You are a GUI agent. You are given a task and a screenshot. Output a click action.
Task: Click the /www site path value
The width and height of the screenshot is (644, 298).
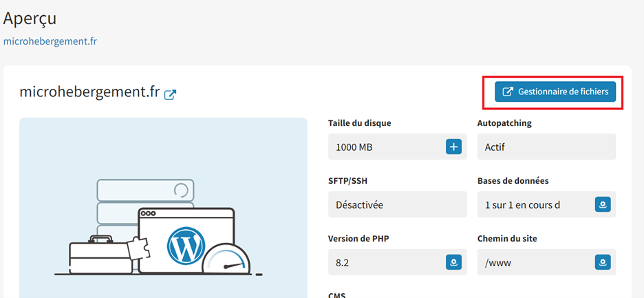(497, 263)
